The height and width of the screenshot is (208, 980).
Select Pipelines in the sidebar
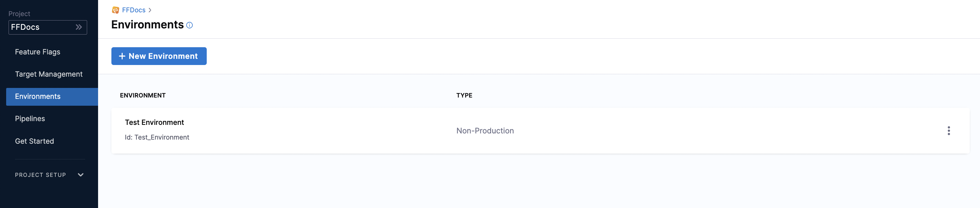click(x=30, y=118)
